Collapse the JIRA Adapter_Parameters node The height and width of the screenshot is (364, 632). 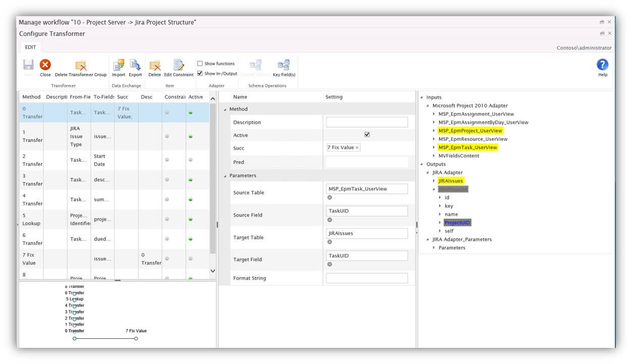click(x=428, y=239)
